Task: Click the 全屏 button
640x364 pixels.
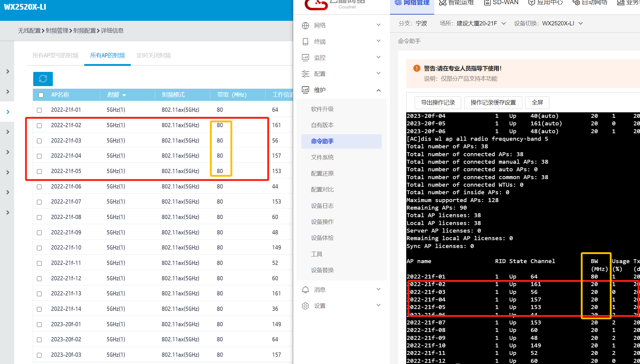Action: click(x=537, y=102)
